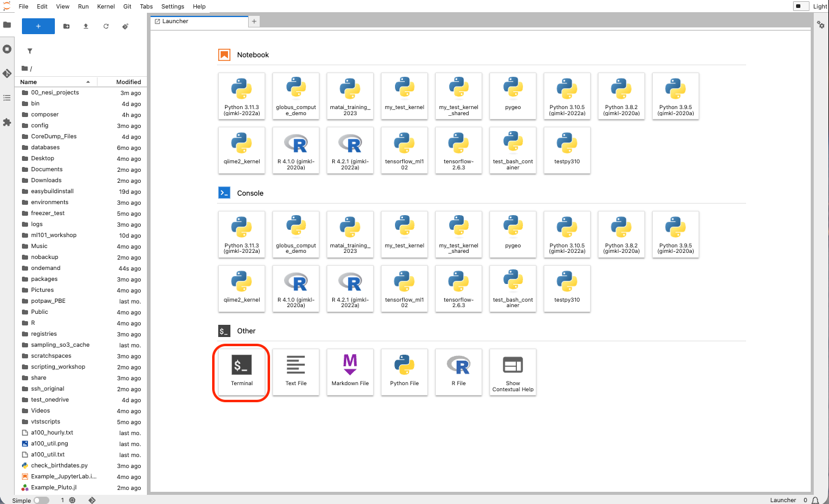
Task: Click the Git icon in status bar
Action: tap(92, 500)
